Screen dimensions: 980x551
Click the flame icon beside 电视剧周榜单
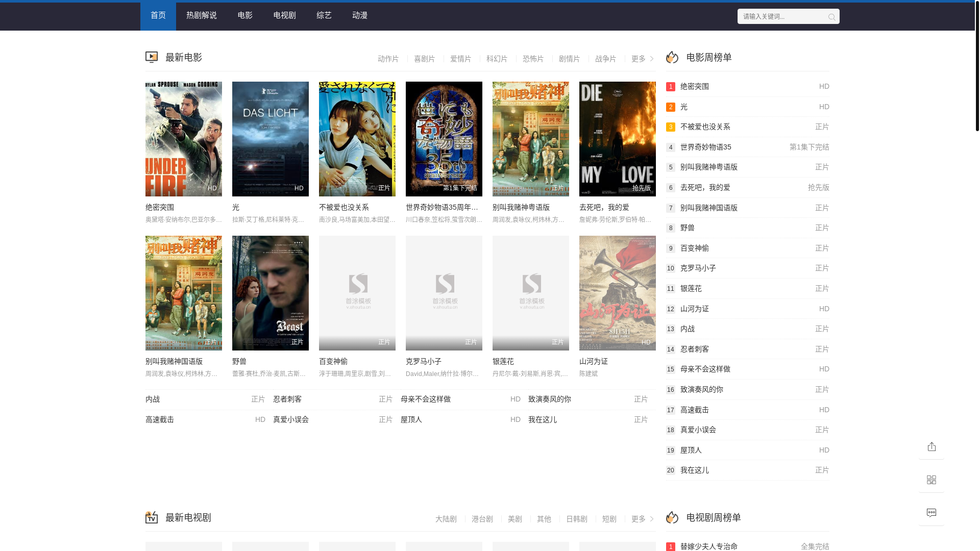[x=672, y=517]
